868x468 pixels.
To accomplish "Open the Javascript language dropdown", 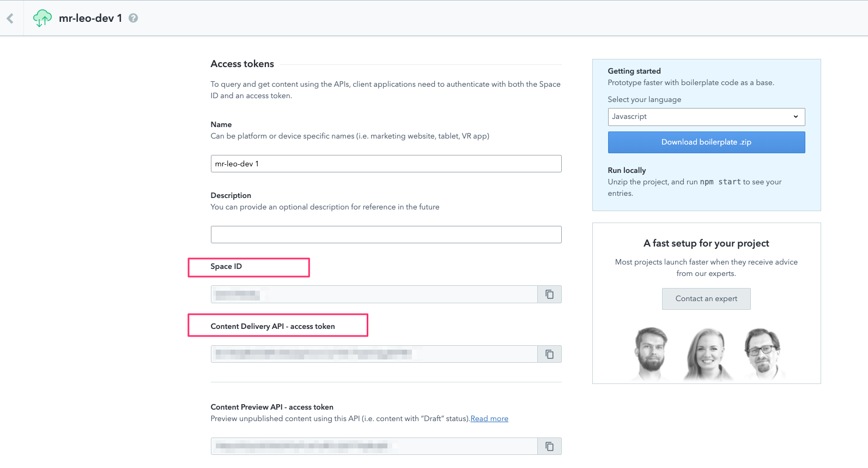I will click(x=706, y=117).
